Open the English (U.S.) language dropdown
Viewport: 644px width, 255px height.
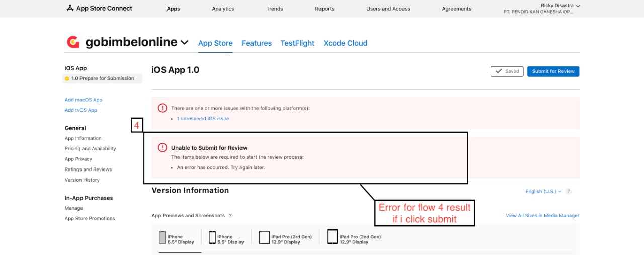(x=543, y=191)
